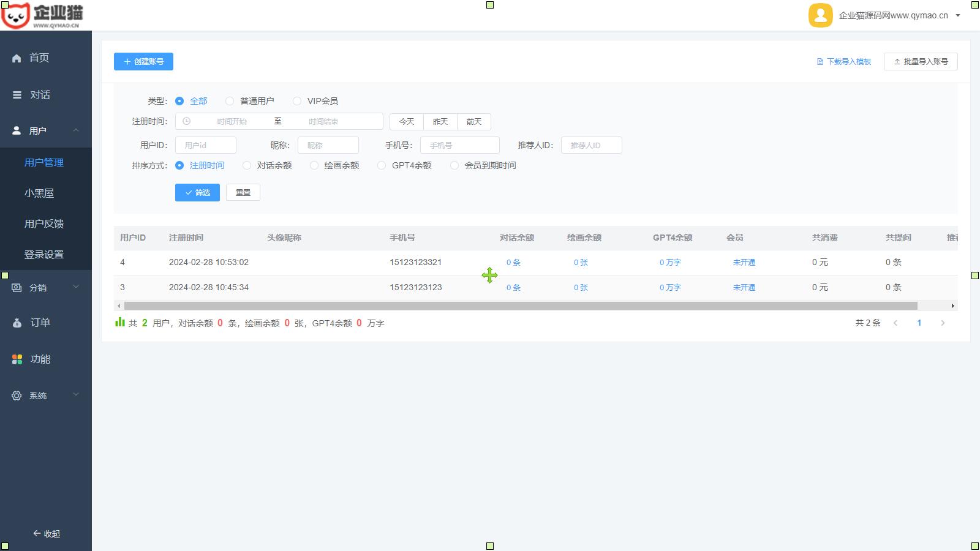
Task: Click 下载导入模板 link
Action: coord(844,61)
